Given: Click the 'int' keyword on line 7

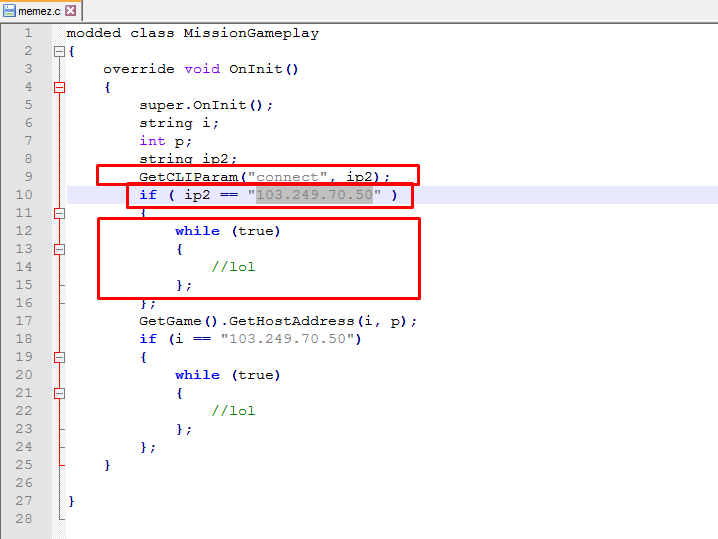Looking at the screenshot, I should tap(152, 141).
